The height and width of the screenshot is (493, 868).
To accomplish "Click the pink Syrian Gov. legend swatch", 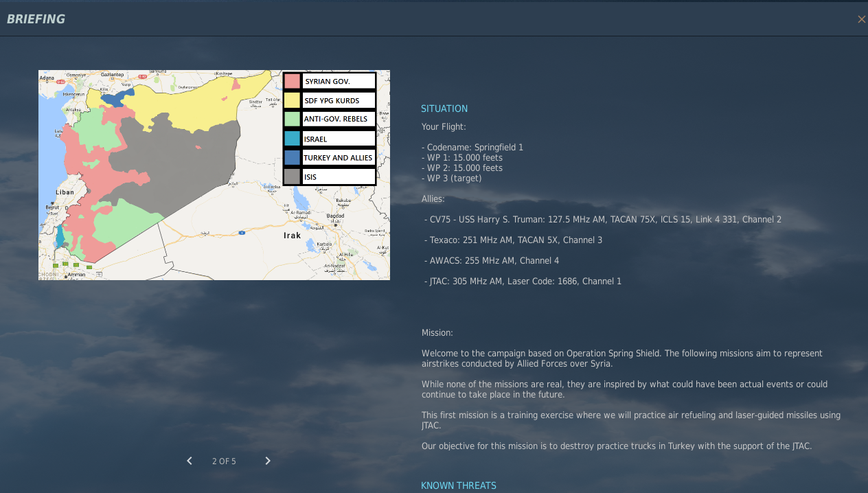I will (x=293, y=81).
